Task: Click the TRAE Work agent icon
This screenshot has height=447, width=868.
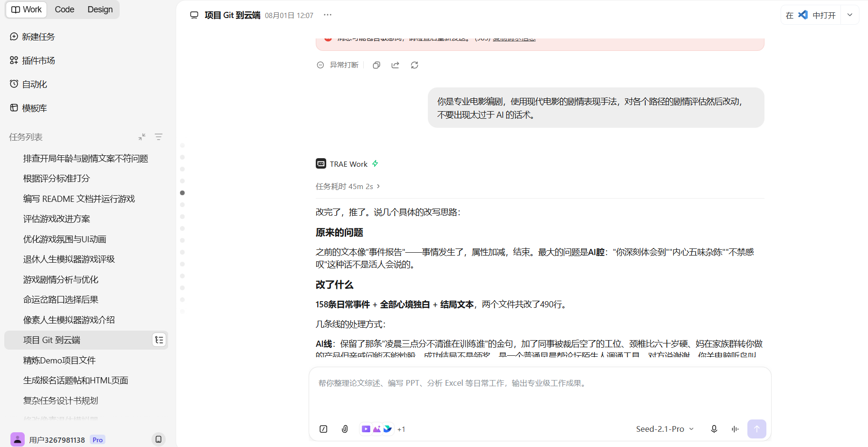Action: tap(321, 163)
